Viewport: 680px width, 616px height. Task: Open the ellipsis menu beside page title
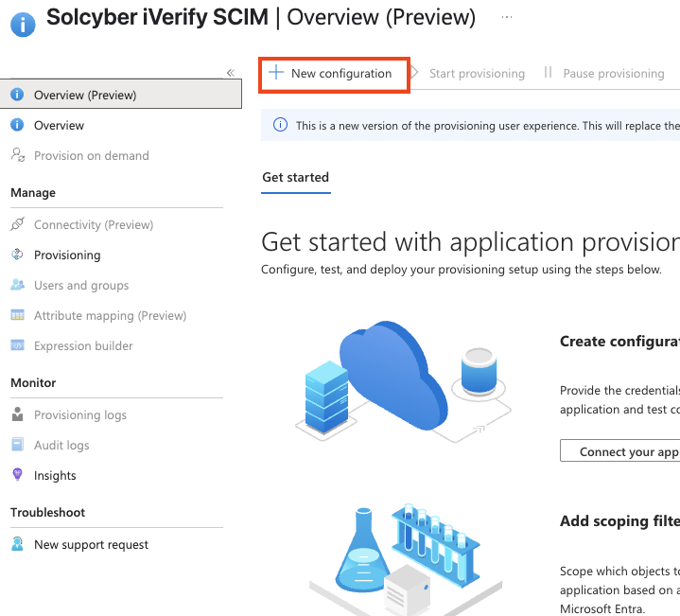pyautogui.click(x=508, y=17)
